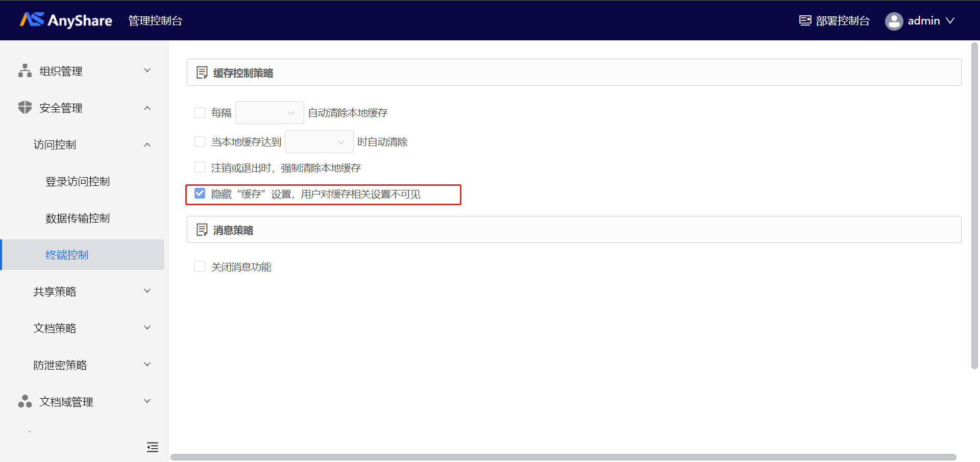Viewport: 980px width, 462px height.
Task: Click the admin user avatar icon
Action: click(894, 21)
